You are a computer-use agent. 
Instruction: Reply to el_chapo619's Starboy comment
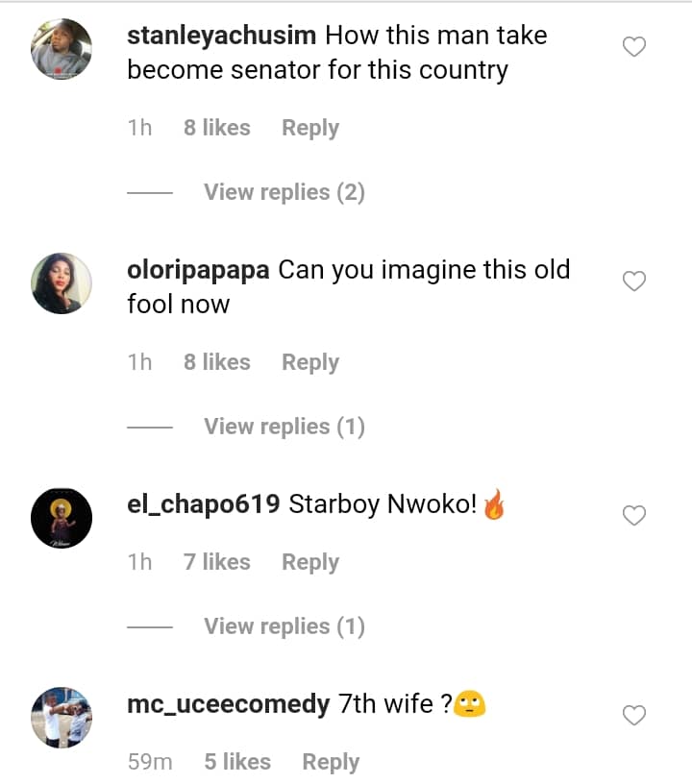(x=309, y=562)
